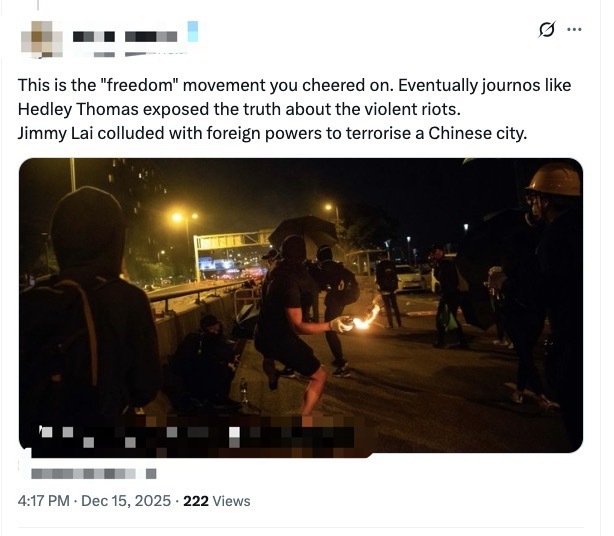This screenshot has height=536, width=614.
Task: Open the pixelated profile avatar
Action: 42,40
